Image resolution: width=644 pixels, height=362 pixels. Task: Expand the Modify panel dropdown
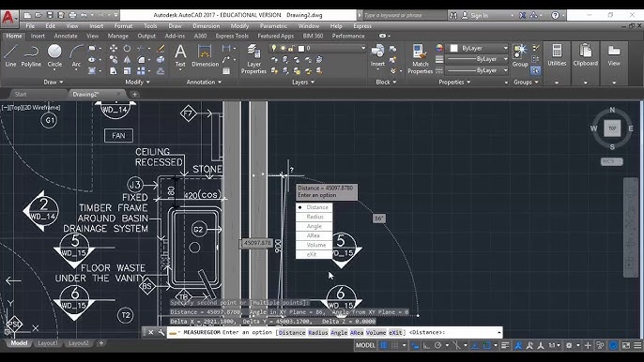coord(138,83)
